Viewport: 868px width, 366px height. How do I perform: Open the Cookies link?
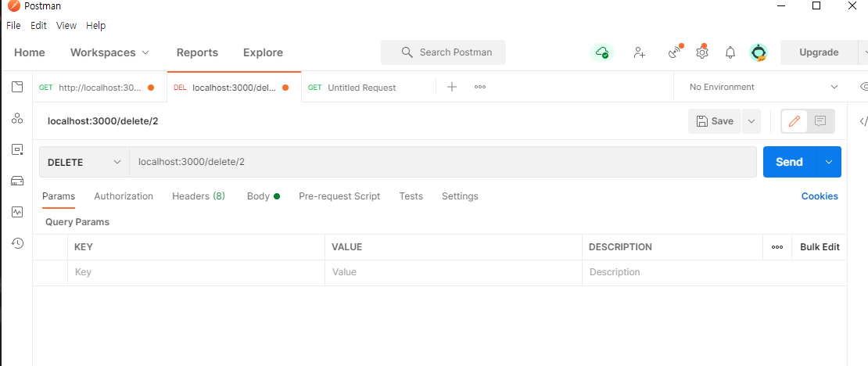820,196
